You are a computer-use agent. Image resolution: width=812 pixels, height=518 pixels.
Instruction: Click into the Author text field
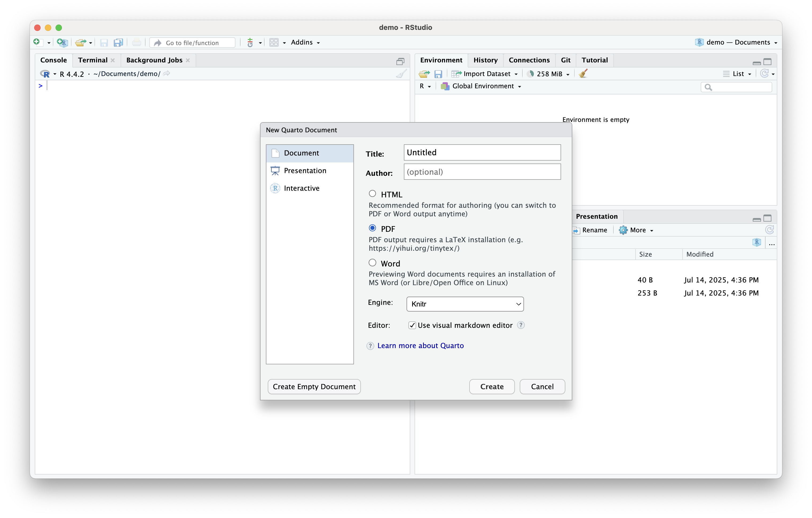pos(482,172)
